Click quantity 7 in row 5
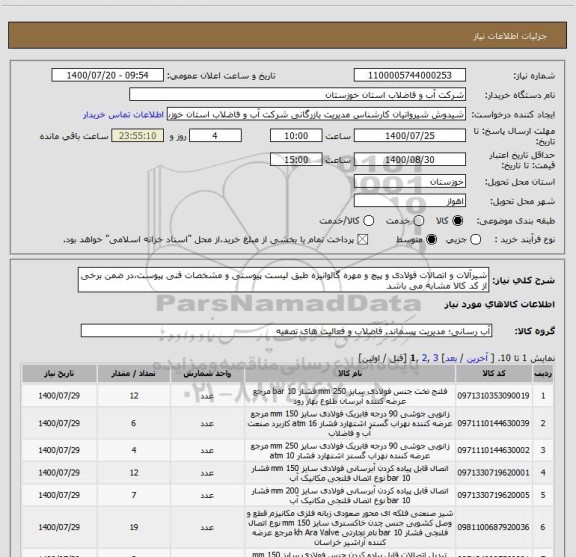Screen dimensions: 576x557 click(134, 495)
